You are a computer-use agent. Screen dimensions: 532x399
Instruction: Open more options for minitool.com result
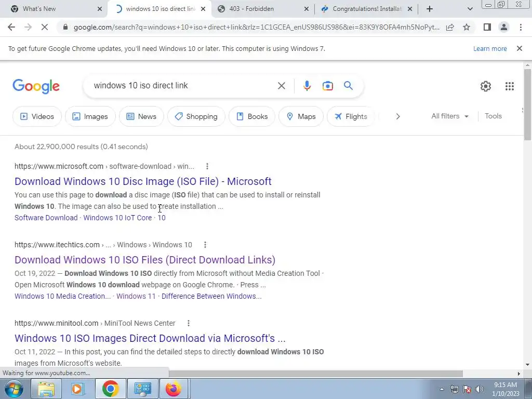188,323
